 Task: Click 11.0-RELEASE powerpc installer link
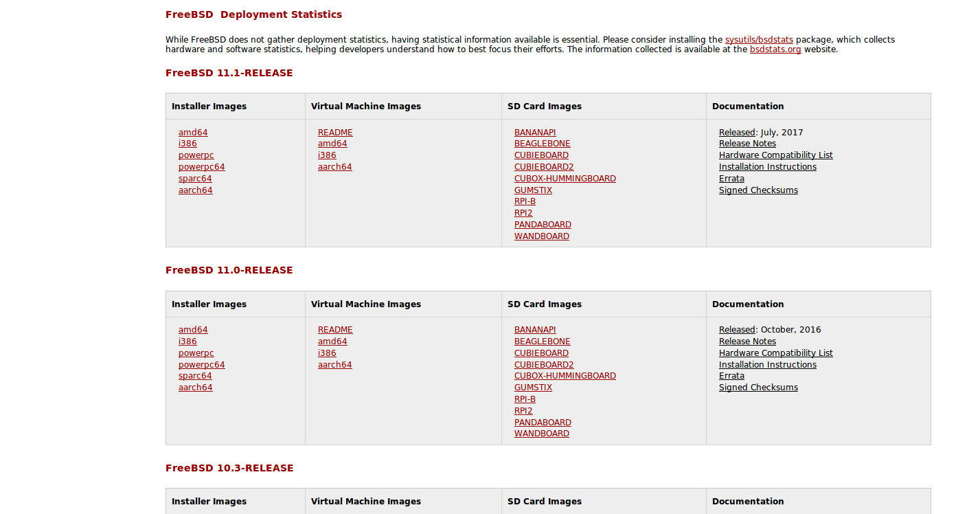[x=196, y=353]
